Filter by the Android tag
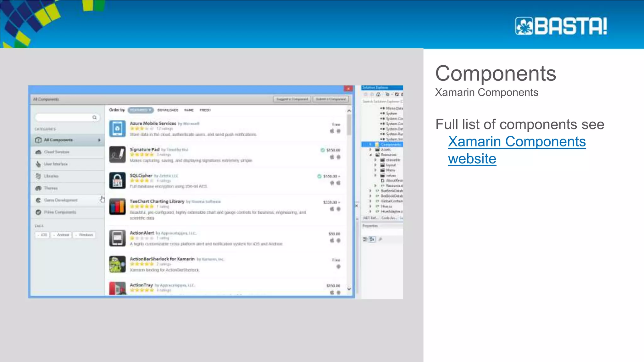This screenshot has width=644, height=362. point(61,235)
